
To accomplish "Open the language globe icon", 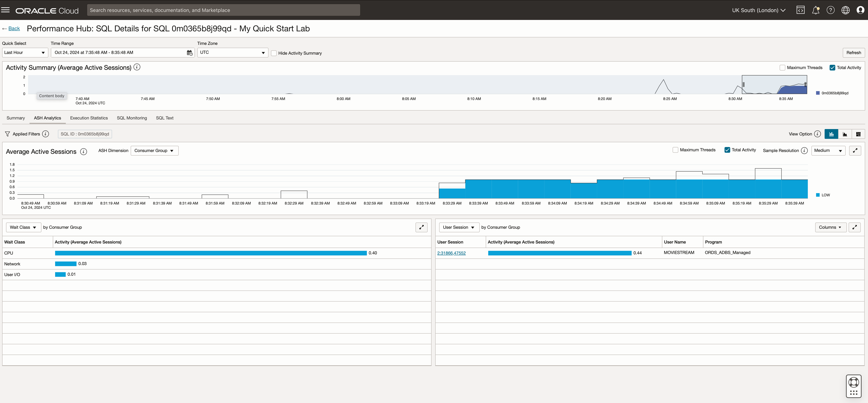I will [x=845, y=10].
